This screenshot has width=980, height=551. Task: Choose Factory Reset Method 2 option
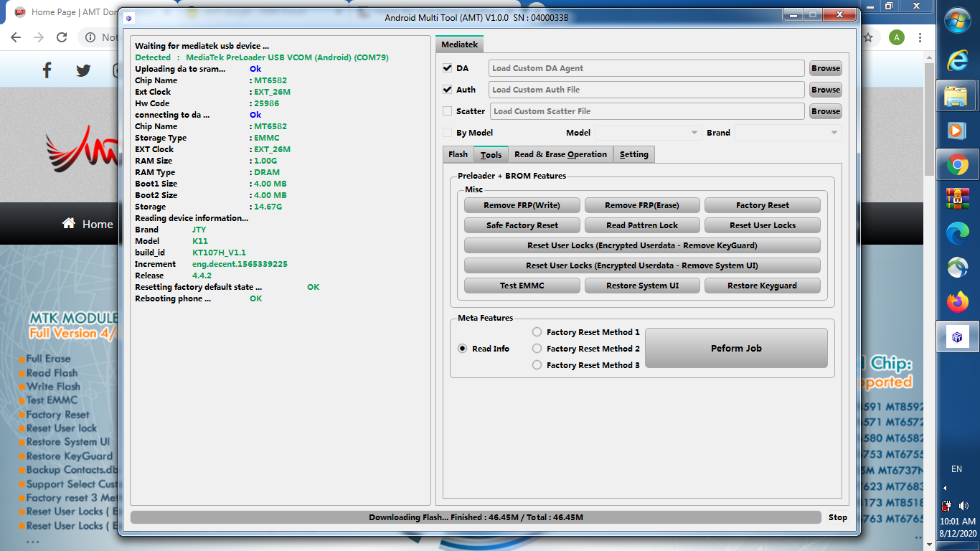tap(537, 349)
